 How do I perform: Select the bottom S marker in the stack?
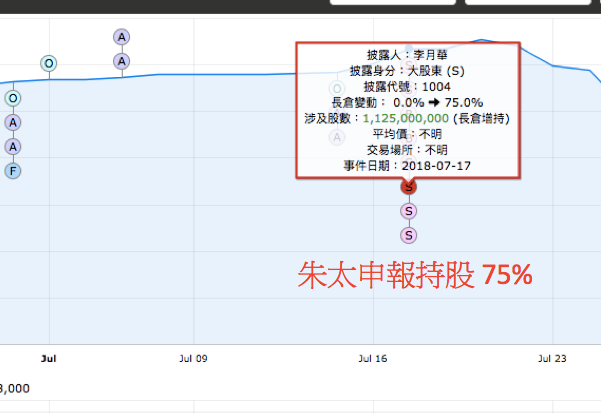(x=408, y=235)
